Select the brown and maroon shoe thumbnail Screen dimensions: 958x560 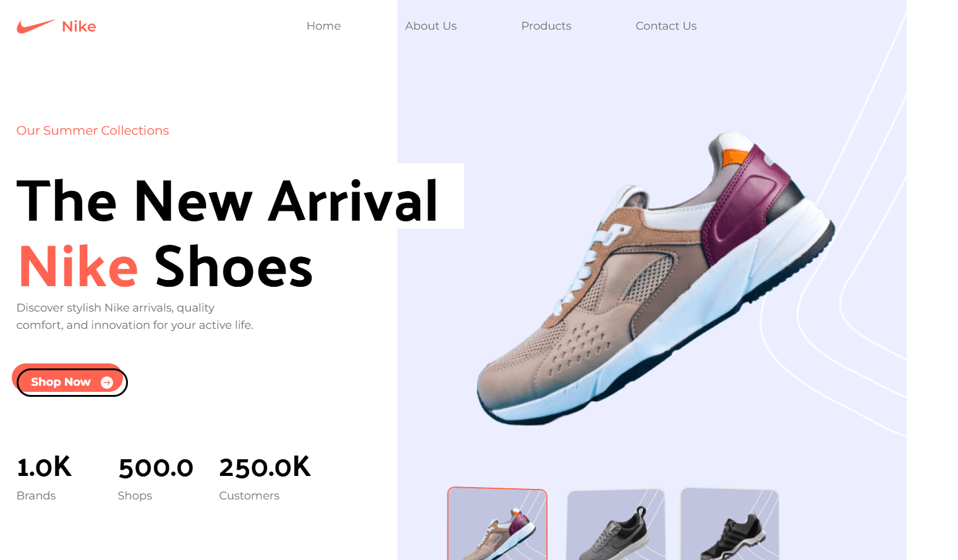click(x=498, y=524)
